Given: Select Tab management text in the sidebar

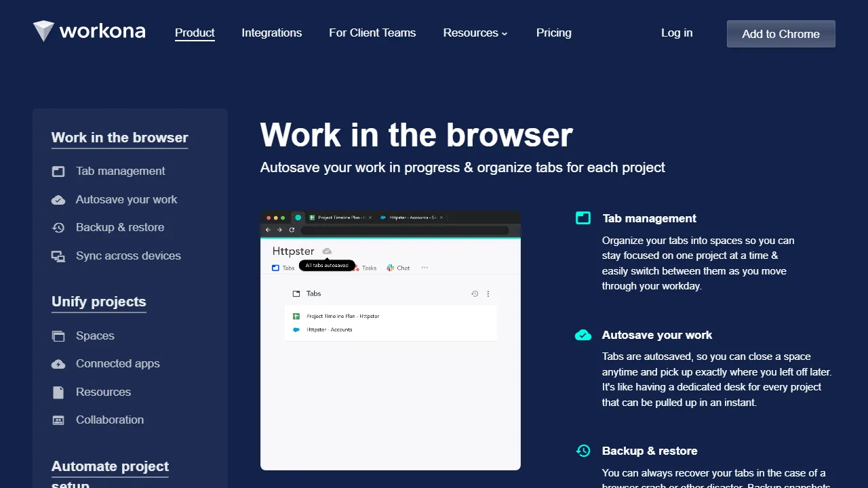Looking at the screenshot, I should click(x=121, y=171).
